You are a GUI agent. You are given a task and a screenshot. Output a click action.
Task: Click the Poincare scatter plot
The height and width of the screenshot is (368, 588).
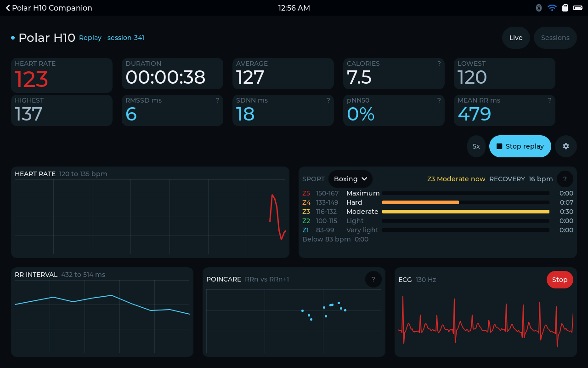point(294,321)
